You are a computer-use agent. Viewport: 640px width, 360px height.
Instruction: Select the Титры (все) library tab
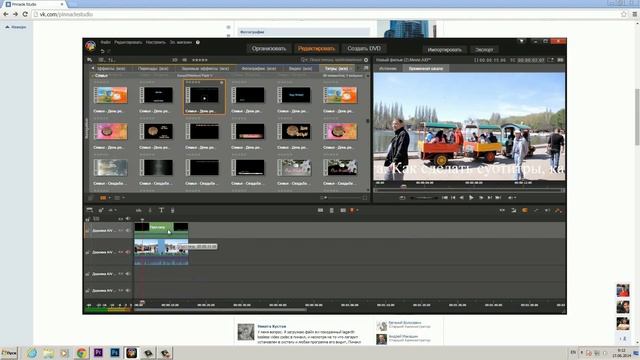coord(337,69)
